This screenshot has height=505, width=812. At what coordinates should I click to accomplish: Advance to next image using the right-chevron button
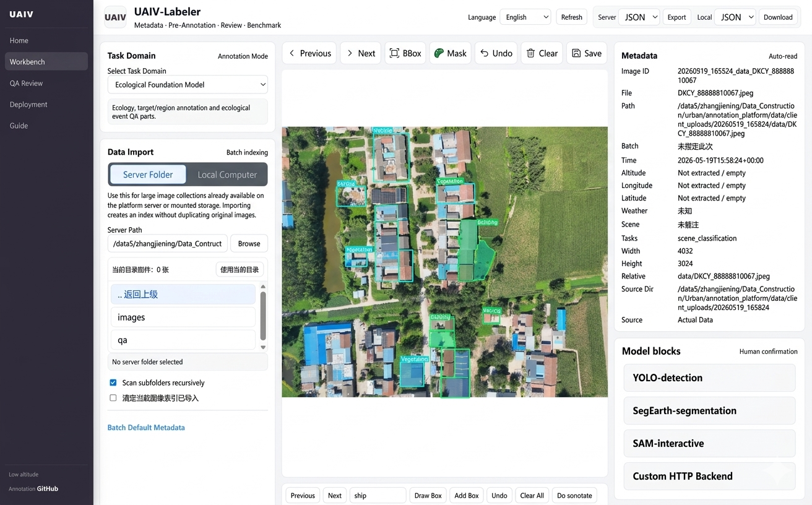360,53
